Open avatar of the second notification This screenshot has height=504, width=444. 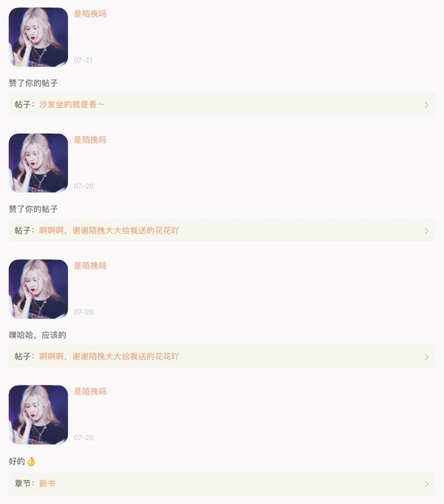[x=38, y=163]
